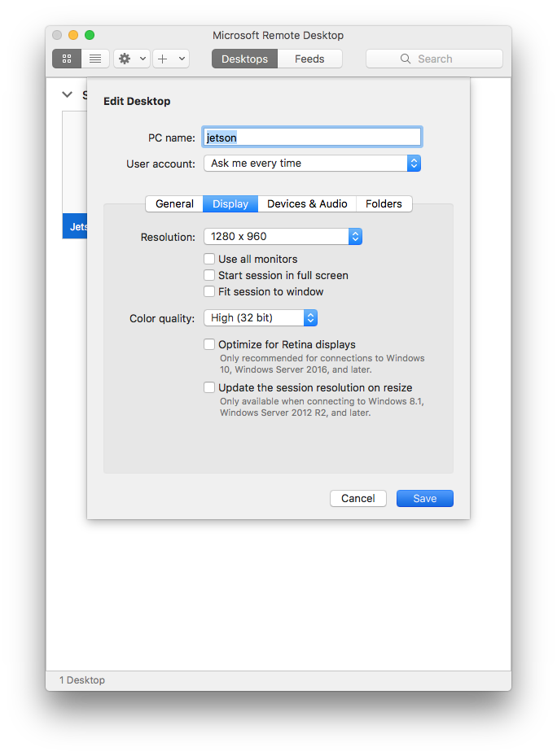
Task: Click the Search field
Action: (x=434, y=59)
